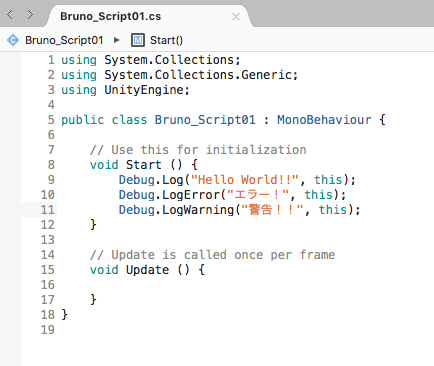This screenshot has height=366, width=434.
Task: Navigate forward with the right arrow
Action: [x=30, y=15]
